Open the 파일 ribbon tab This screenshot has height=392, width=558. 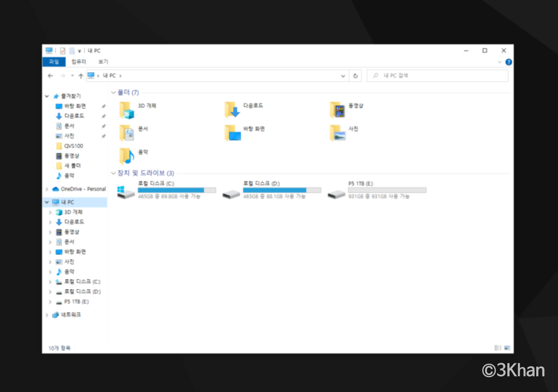[54, 62]
